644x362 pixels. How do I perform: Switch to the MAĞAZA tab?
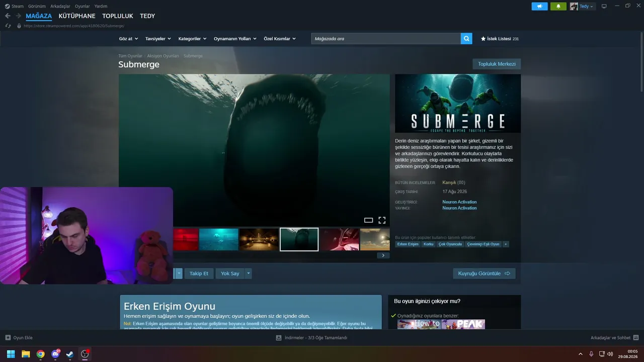(39, 16)
